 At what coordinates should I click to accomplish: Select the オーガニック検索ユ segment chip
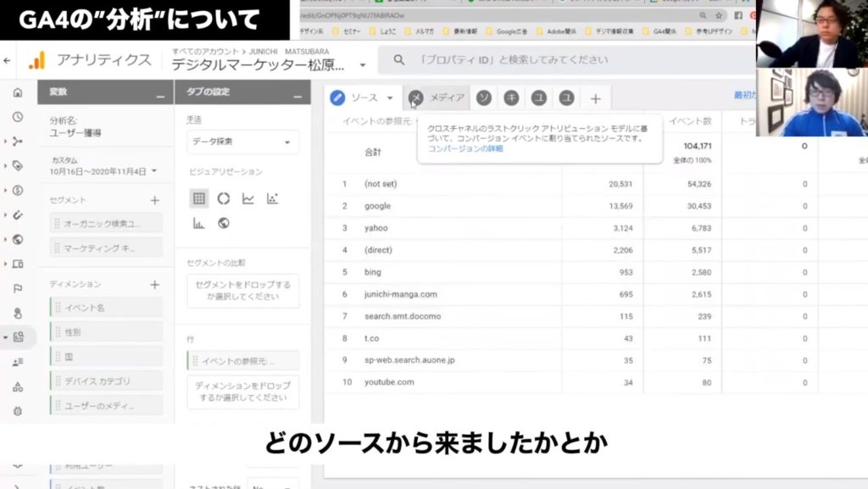click(x=106, y=224)
